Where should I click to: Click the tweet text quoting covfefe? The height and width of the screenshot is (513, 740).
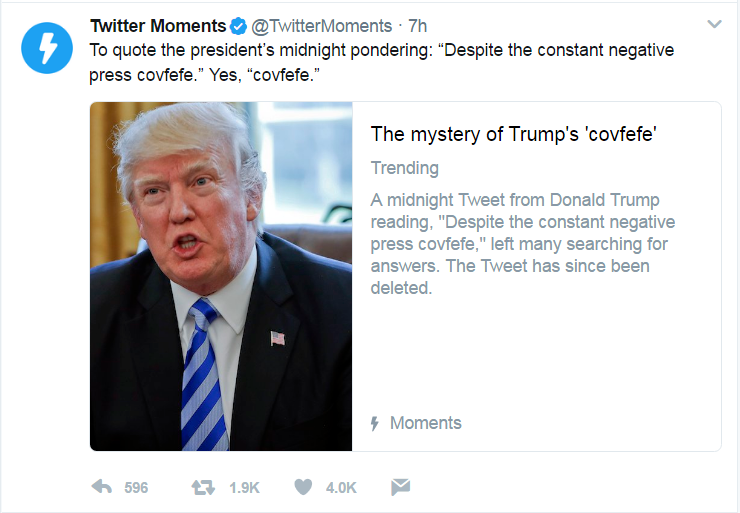pos(381,62)
